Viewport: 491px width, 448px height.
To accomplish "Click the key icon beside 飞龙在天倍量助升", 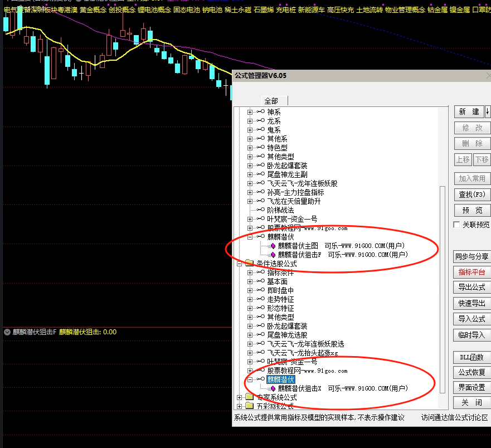I will click(260, 201).
